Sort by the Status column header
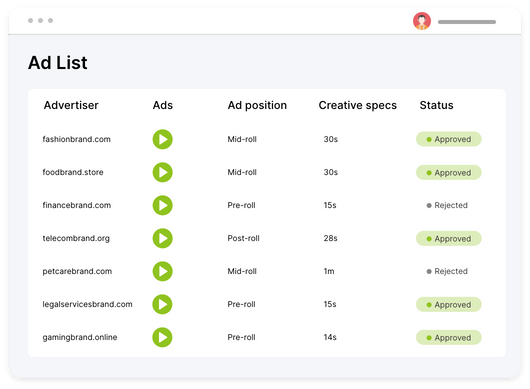 click(x=436, y=105)
